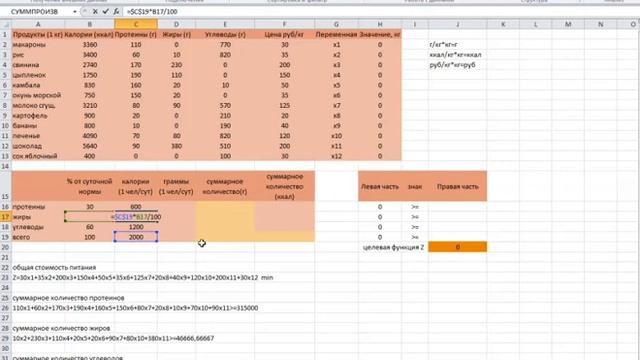The height and width of the screenshot is (360, 640).
Task: Click calories value 4090 for печенье
Action: point(89,136)
